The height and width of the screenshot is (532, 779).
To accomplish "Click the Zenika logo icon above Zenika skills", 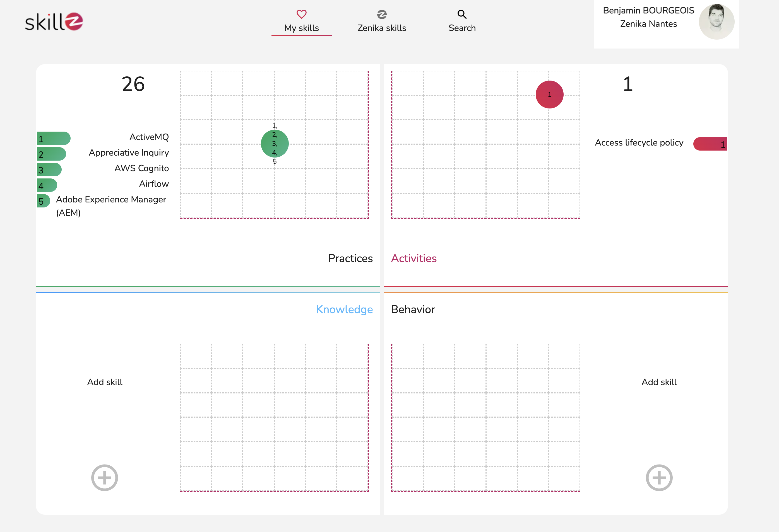I will (x=382, y=14).
